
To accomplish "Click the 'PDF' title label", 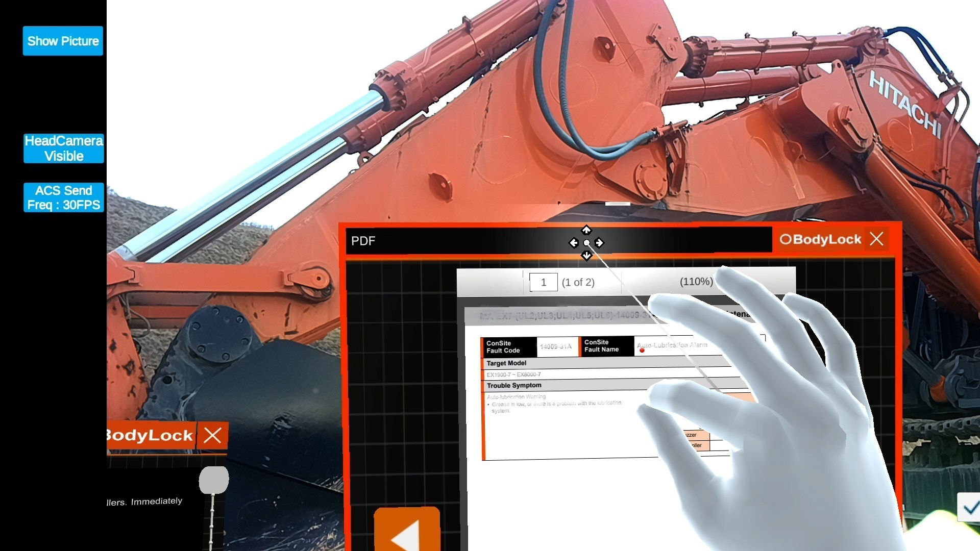I will point(363,241).
